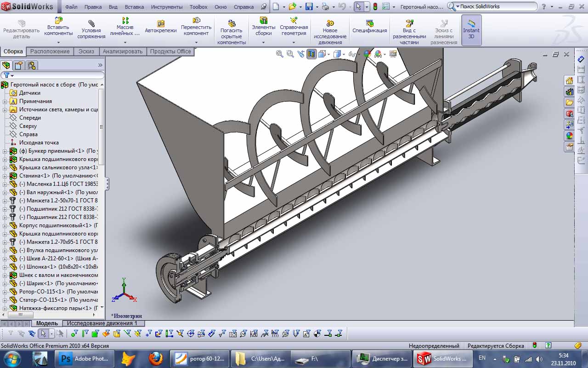The image size is (588, 368).
Task: Select Исходная точка in the tree
Action: click(x=39, y=143)
